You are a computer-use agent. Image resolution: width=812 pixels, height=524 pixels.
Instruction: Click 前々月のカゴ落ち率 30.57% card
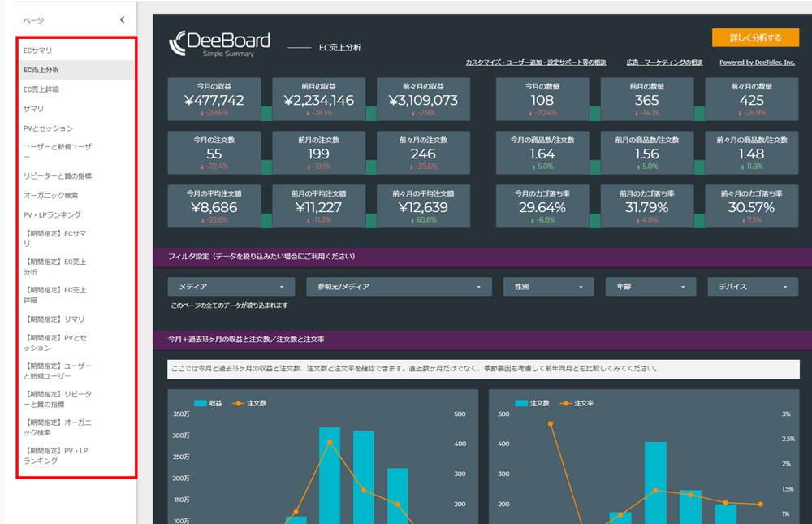coord(752,206)
